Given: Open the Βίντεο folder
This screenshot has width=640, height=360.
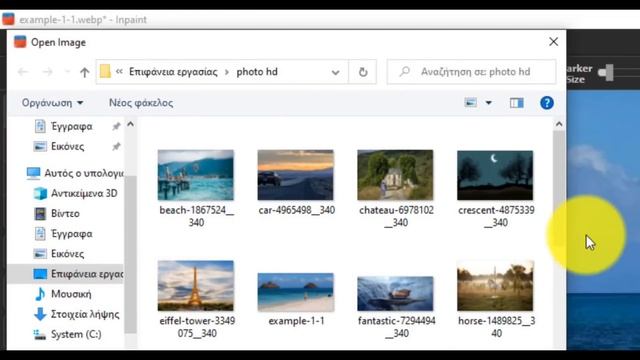Looking at the screenshot, I should 65,213.
